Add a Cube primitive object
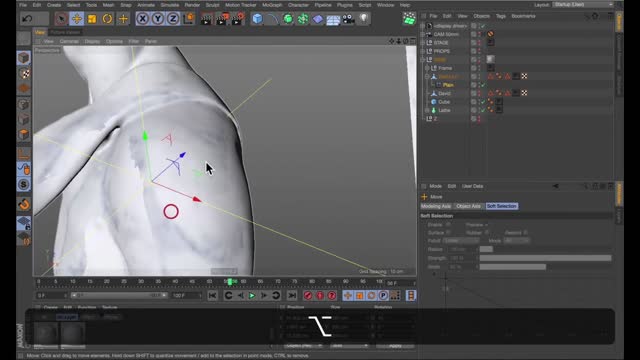This screenshot has height=360, width=640. click(x=257, y=19)
